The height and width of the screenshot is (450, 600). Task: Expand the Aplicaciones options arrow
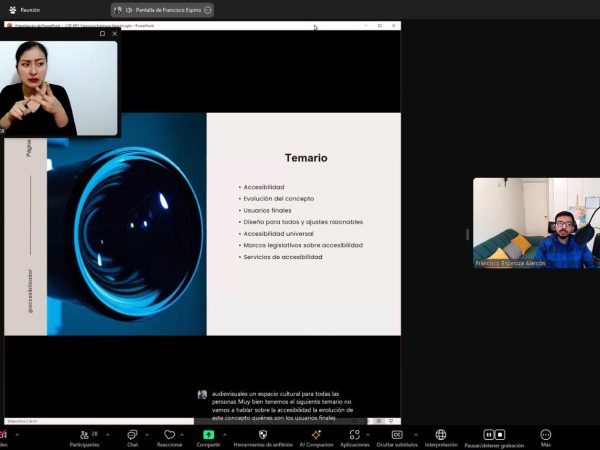click(x=368, y=435)
